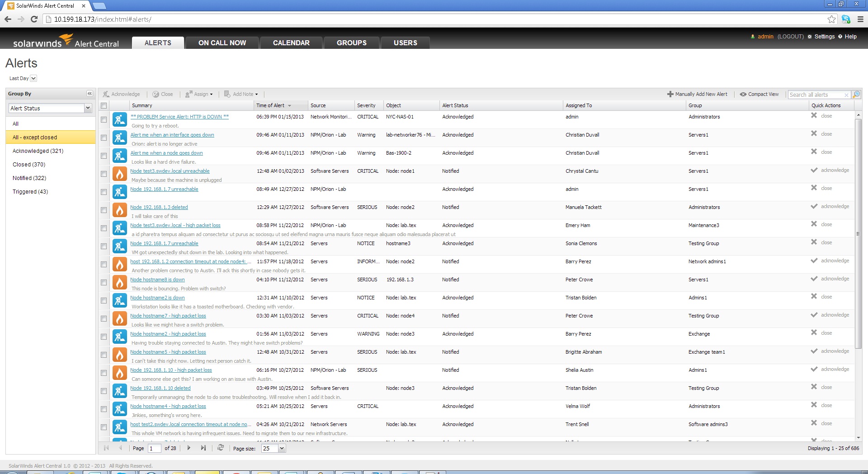
Task: Open the Assign tool in the toolbar
Action: click(190, 94)
